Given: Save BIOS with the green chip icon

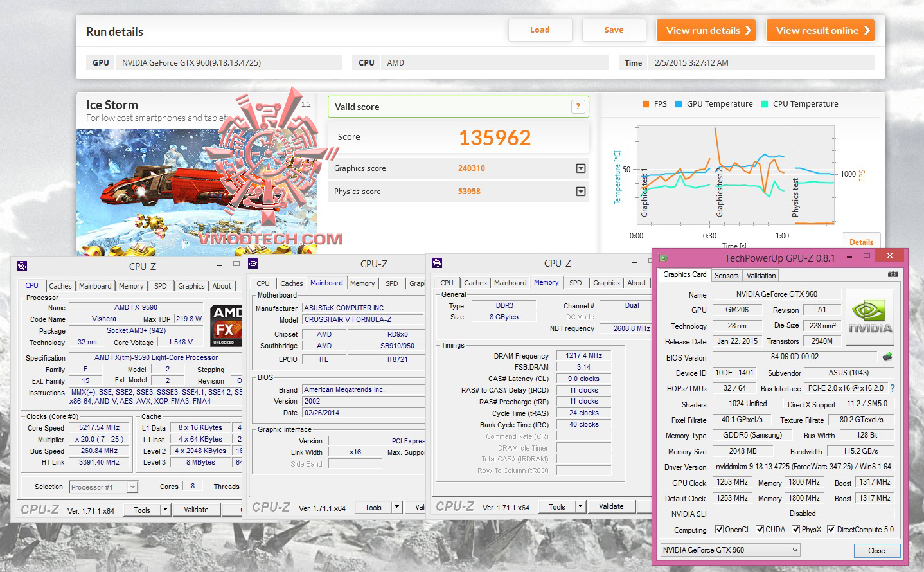Looking at the screenshot, I should [x=887, y=357].
